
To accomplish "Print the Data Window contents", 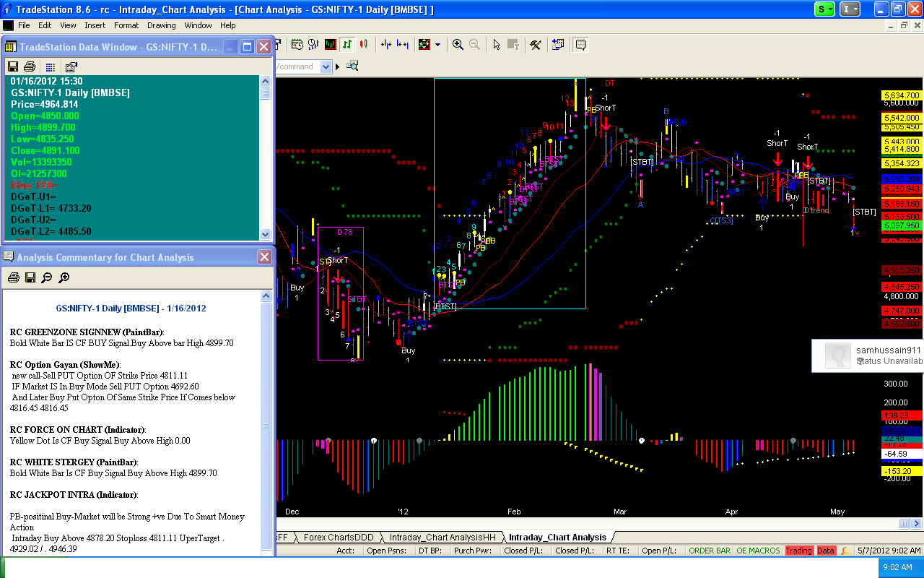I will point(30,66).
